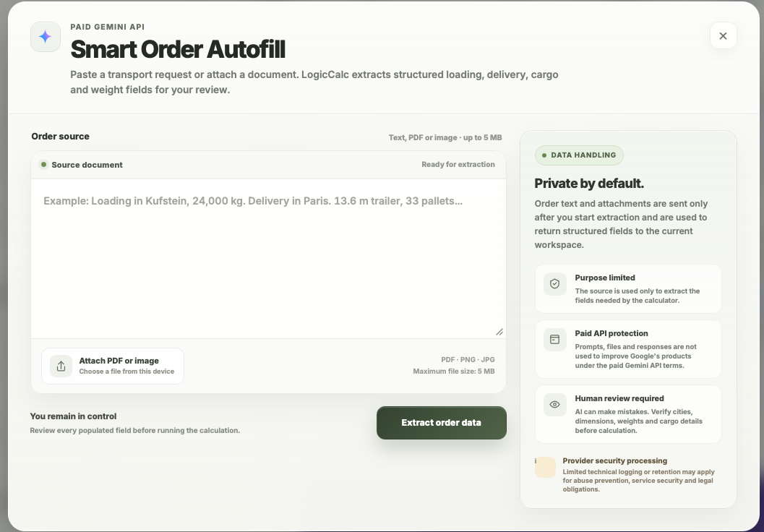Close the Smart Order Autofill dialog
The height and width of the screenshot is (532, 764).
coord(723,35)
